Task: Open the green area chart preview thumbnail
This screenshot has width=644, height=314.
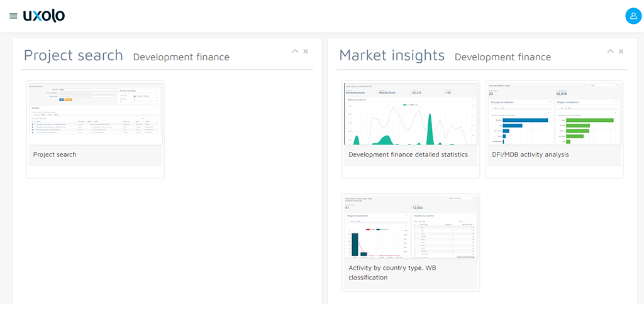Action: click(410, 114)
